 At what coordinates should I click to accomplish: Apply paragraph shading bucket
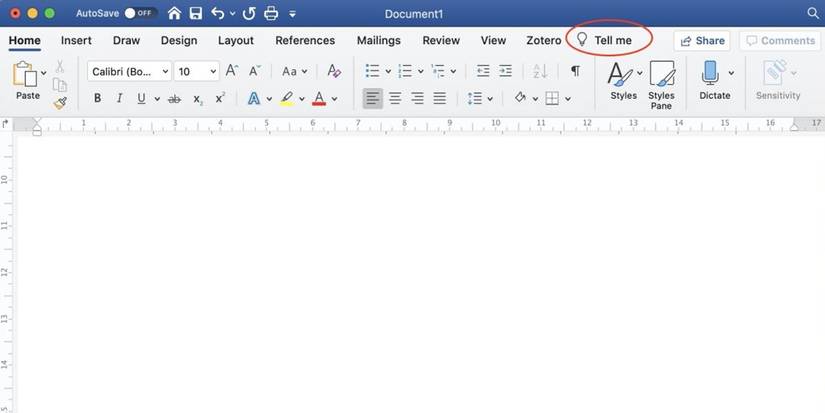pos(520,98)
